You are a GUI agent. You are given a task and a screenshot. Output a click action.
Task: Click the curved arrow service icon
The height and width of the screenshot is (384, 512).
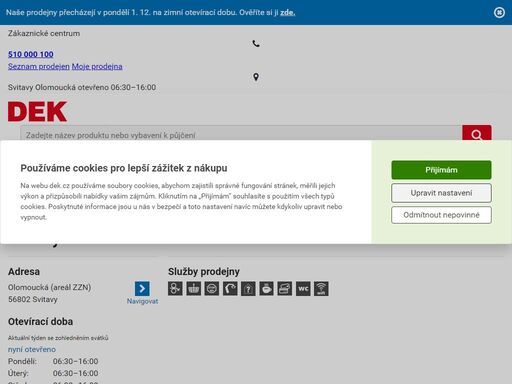point(230,289)
